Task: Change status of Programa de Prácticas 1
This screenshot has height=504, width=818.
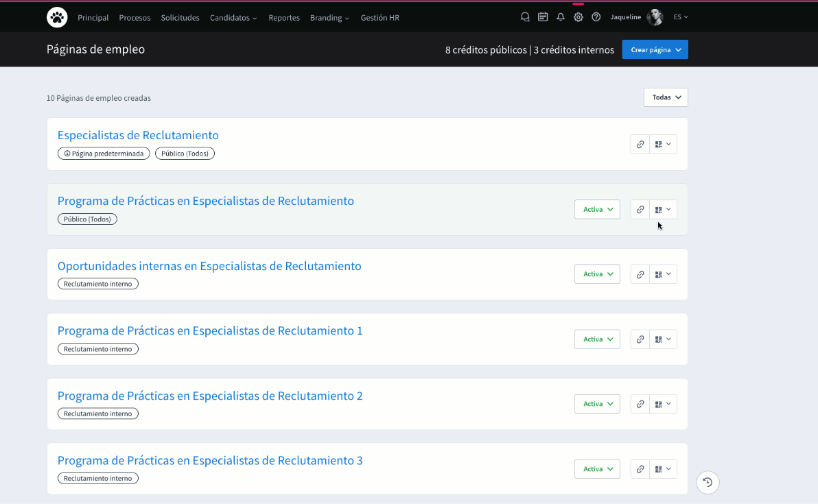Action: pos(596,339)
